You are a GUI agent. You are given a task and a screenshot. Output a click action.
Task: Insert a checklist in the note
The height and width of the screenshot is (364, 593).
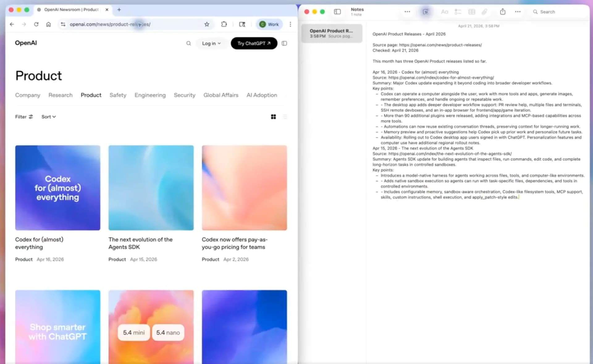point(458,12)
